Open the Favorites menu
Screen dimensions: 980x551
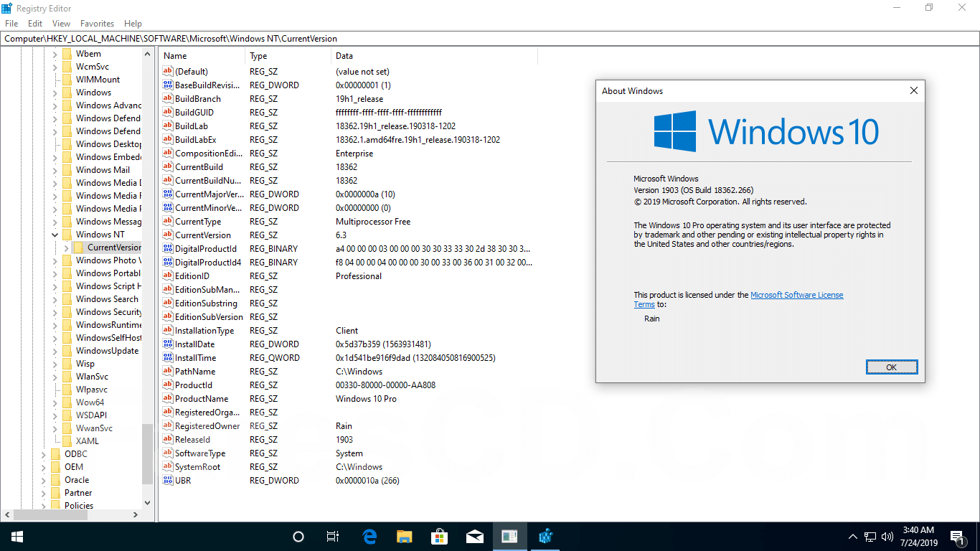point(97,24)
